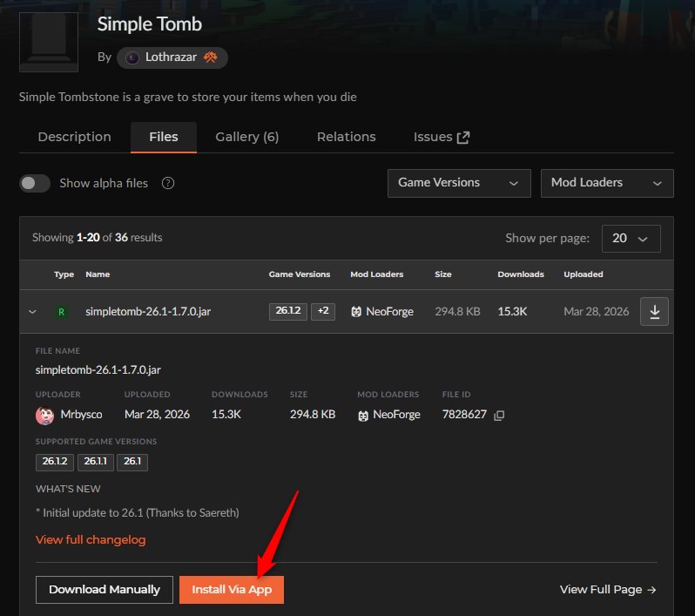
Task: Open View Full Page link
Action: [608, 590]
